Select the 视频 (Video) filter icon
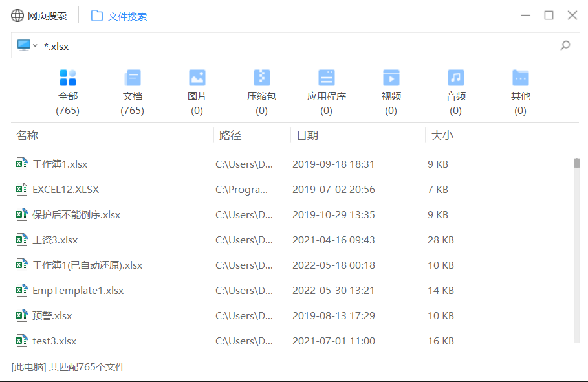This screenshot has width=588, height=382. click(x=391, y=76)
